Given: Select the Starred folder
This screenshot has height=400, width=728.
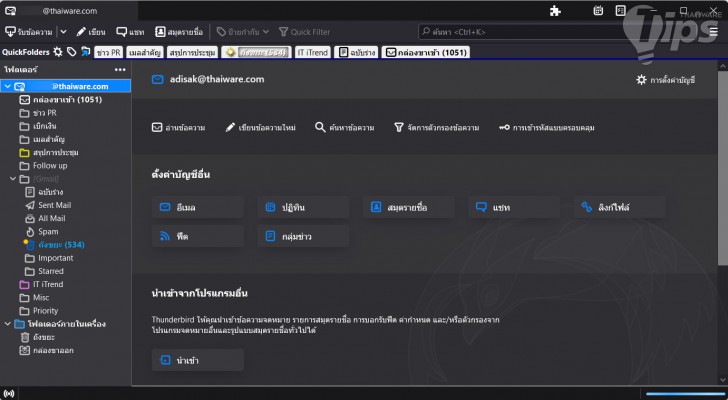Looking at the screenshot, I should pos(44,271).
